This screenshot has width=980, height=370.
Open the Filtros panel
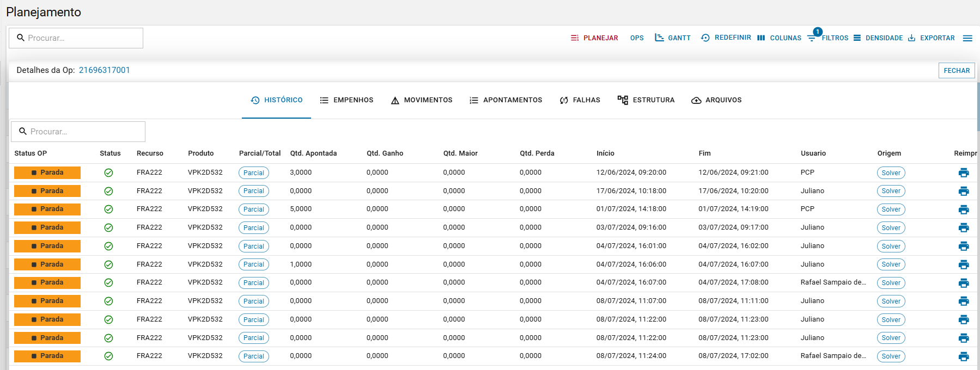point(828,38)
